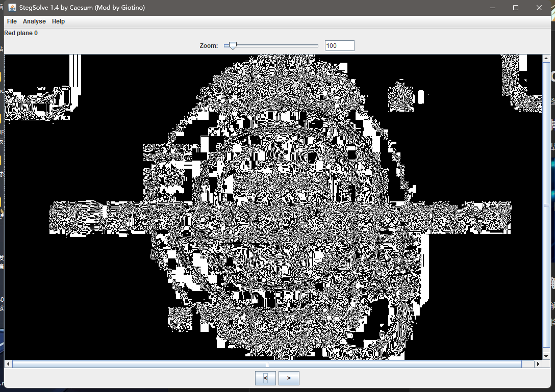Click the Red plane 0 image display
This screenshot has height=392, width=555.
point(273,207)
